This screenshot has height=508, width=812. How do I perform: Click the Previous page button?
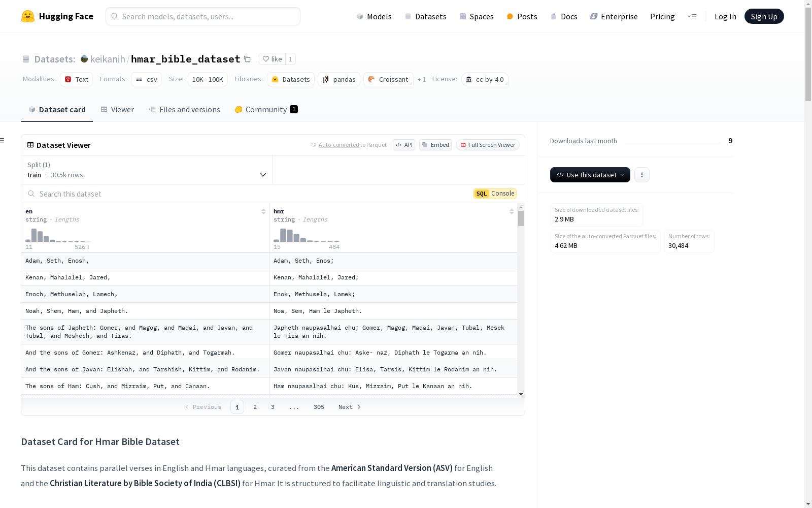pos(203,407)
